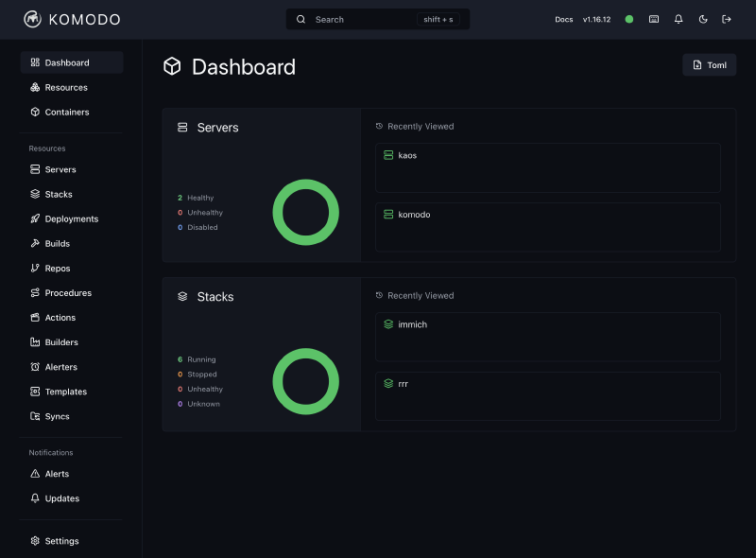This screenshot has width=756, height=558.
Task: Click the green Servers health donut chart
Action: pos(305,212)
